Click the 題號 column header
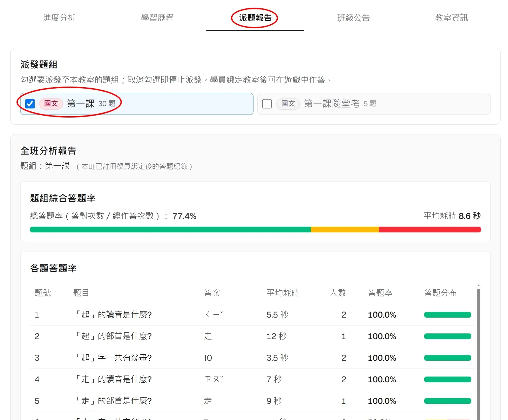 tap(43, 293)
